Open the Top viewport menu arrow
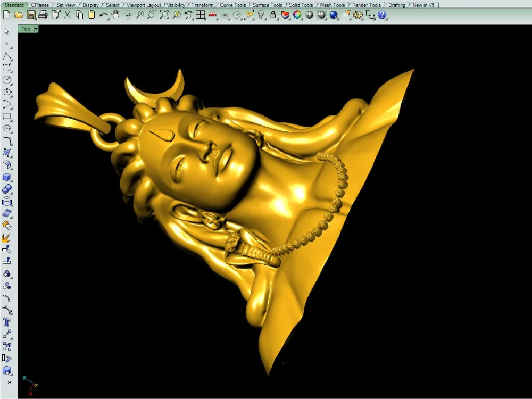The image size is (532, 399). point(36,29)
